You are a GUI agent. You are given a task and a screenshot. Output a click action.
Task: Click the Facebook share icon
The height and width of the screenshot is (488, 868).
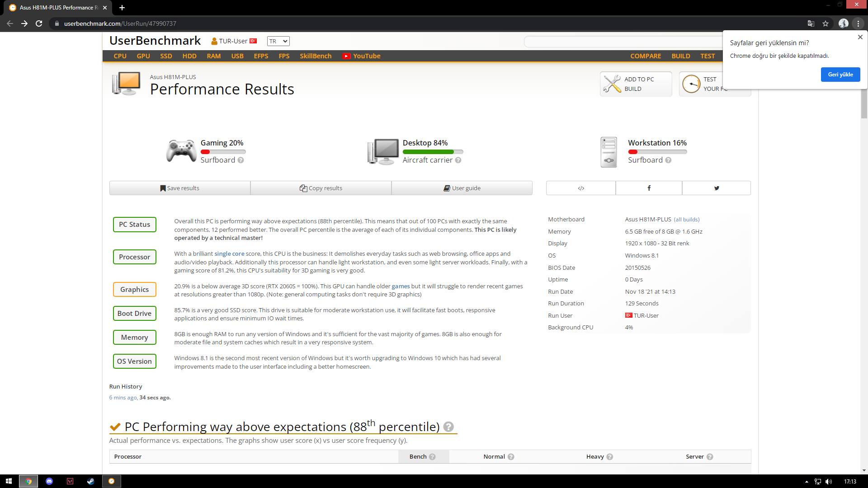click(x=649, y=188)
